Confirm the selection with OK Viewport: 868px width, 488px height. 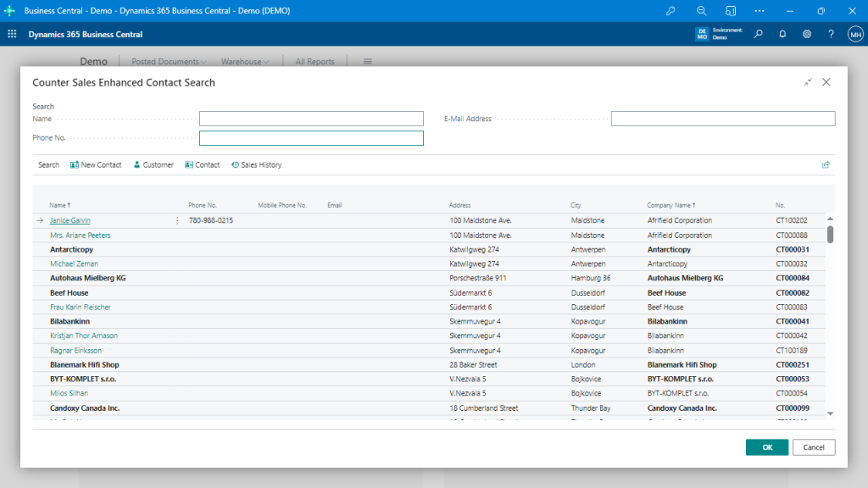point(766,446)
